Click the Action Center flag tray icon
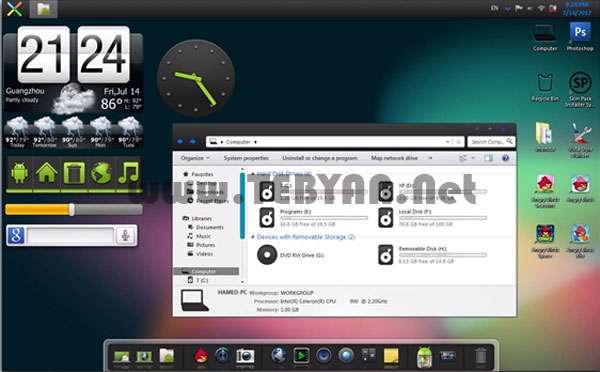This screenshot has height=372, width=600. click(x=518, y=8)
